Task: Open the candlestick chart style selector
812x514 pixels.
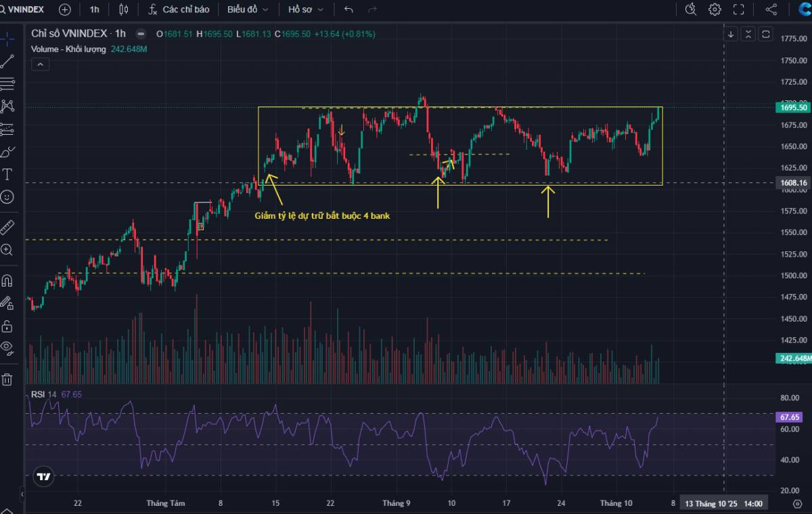Action: pos(124,9)
